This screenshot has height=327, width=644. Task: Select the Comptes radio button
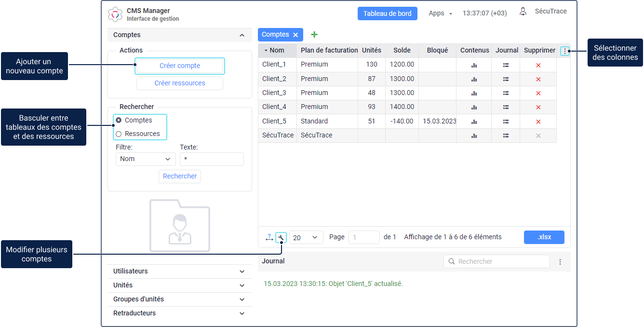click(x=119, y=121)
